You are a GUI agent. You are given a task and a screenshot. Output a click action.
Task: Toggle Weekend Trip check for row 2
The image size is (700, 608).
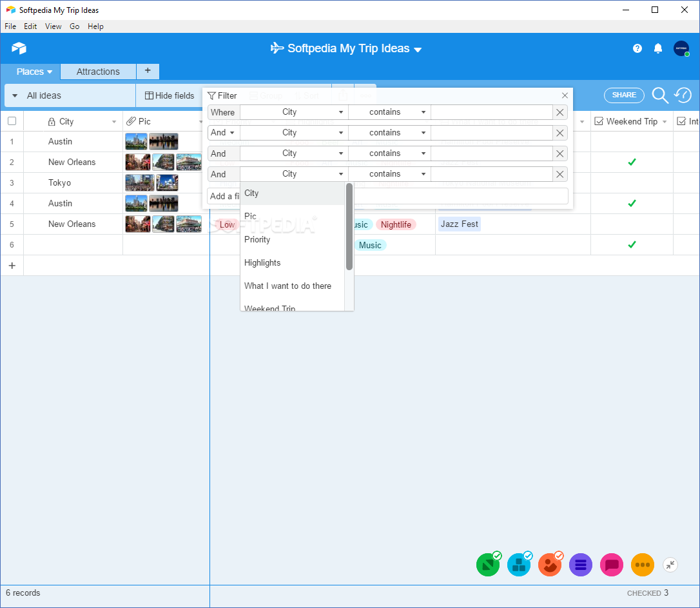[632, 162]
